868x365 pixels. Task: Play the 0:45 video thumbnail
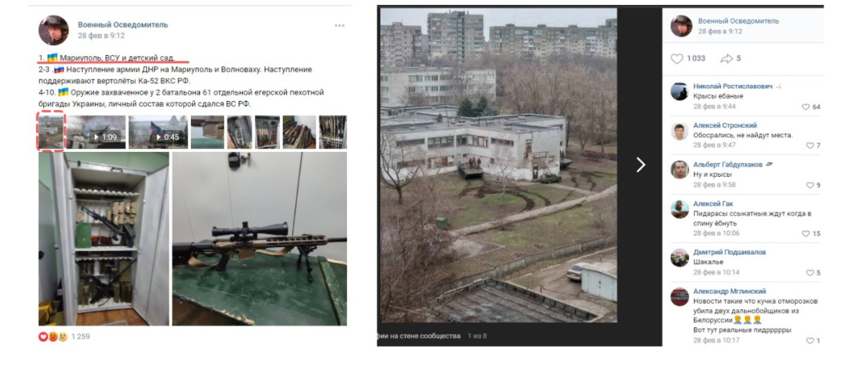tap(158, 132)
